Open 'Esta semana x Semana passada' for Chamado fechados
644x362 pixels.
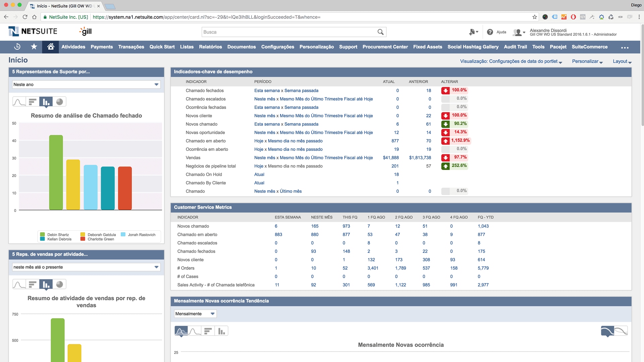(x=286, y=90)
